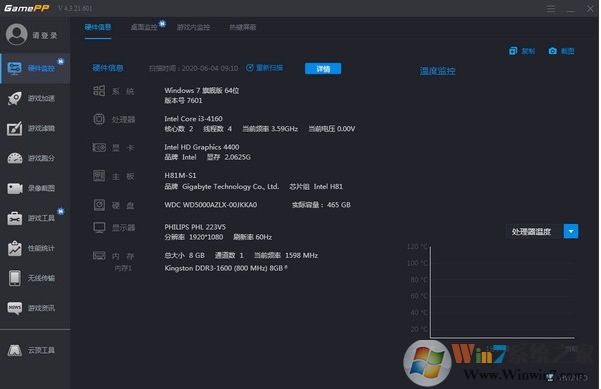The height and width of the screenshot is (389, 601).
Task: Select the version number 7601 text
Action: [x=183, y=100]
